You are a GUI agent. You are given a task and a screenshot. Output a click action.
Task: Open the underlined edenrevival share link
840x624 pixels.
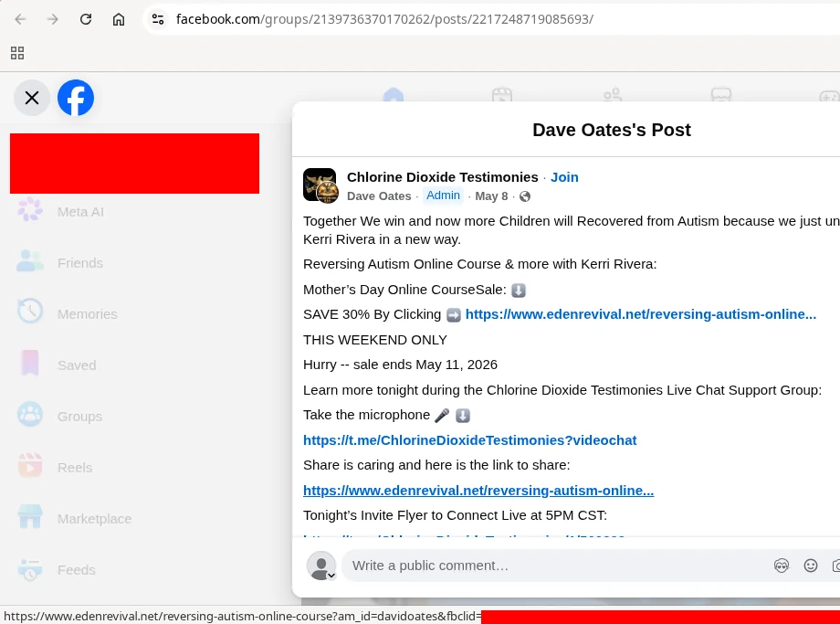pyautogui.click(x=478, y=491)
